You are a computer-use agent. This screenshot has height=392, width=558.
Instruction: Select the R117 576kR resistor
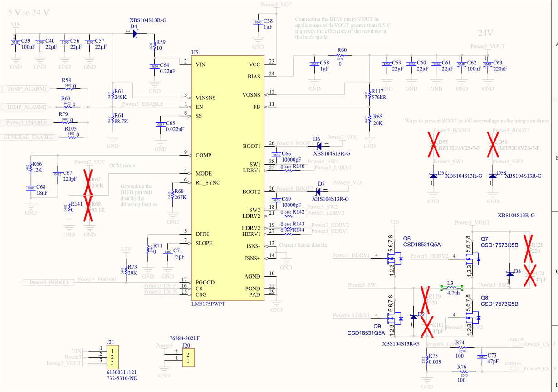coord(369,95)
